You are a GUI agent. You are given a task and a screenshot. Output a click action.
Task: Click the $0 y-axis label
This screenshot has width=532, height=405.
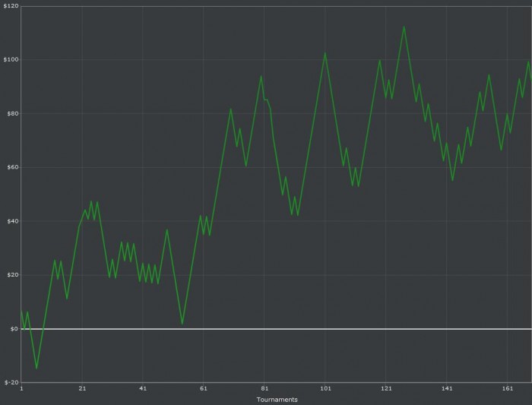coord(14,329)
